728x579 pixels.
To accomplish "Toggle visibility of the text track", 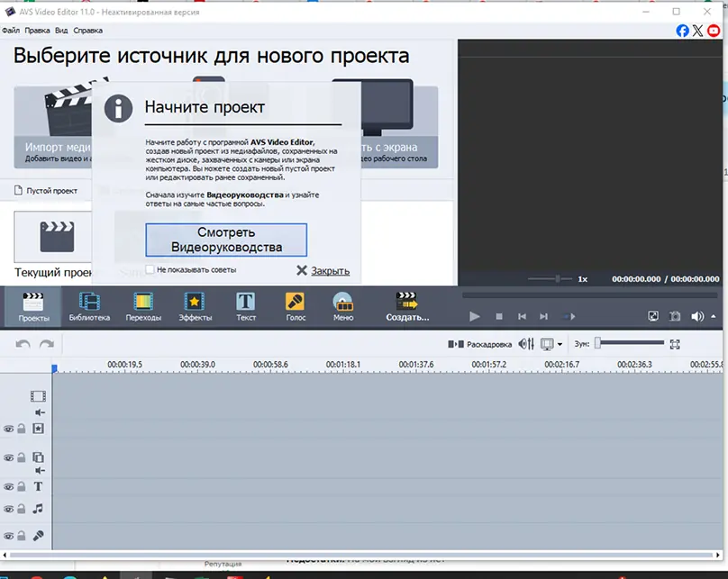I will [x=8, y=487].
